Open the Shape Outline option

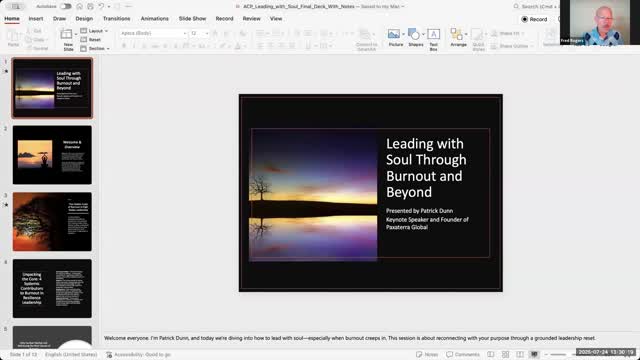coord(512,46)
